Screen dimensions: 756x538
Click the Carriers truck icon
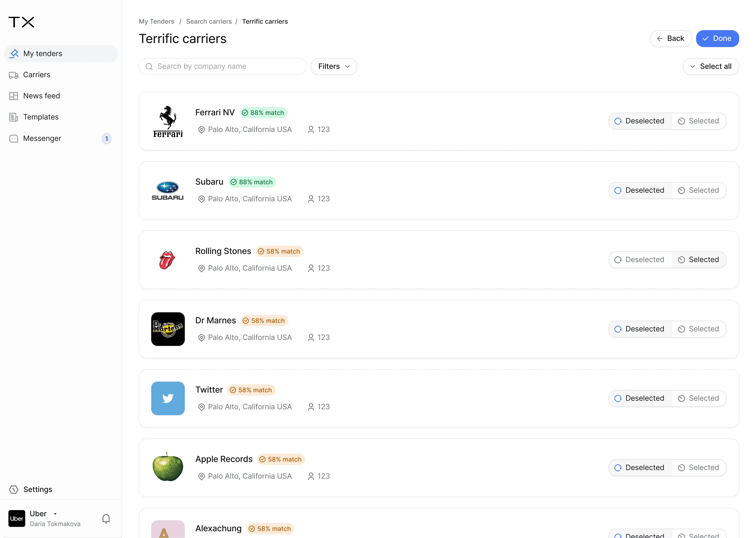pos(14,75)
